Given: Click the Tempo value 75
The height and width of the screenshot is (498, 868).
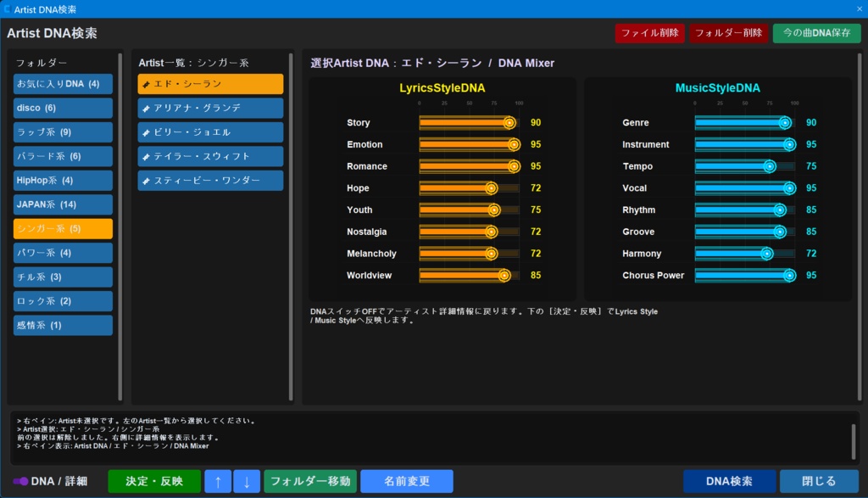Looking at the screenshot, I should point(811,166).
